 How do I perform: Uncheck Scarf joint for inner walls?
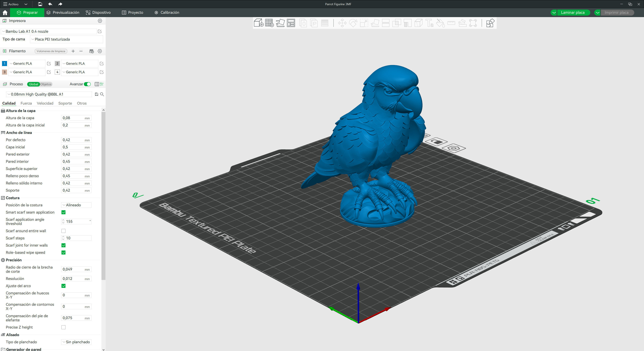click(64, 245)
